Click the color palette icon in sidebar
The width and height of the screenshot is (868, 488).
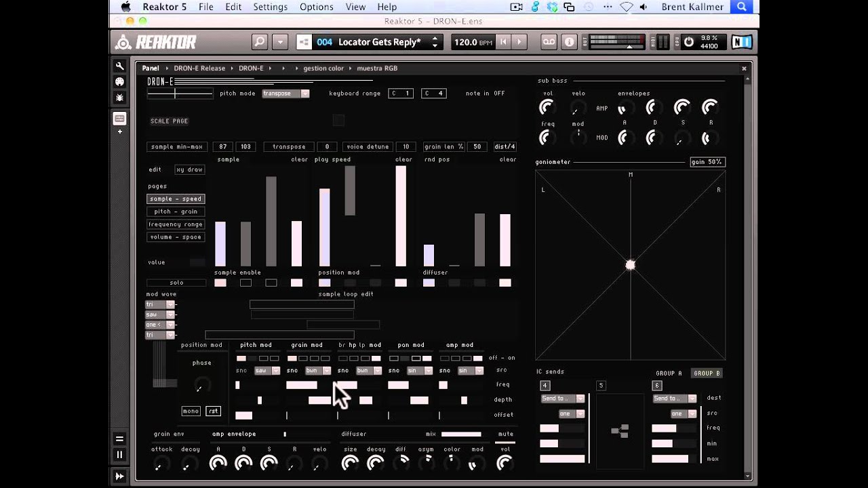[x=119, y=81]
